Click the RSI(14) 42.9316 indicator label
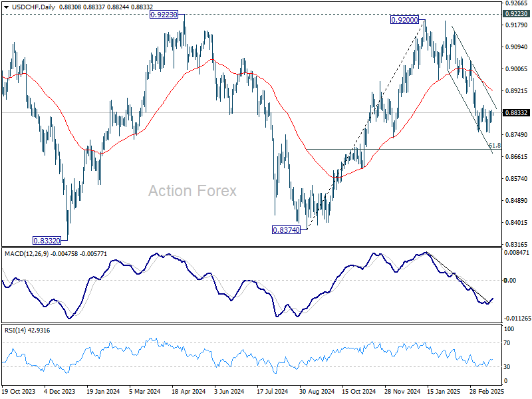532x399 pixels. 27,330
